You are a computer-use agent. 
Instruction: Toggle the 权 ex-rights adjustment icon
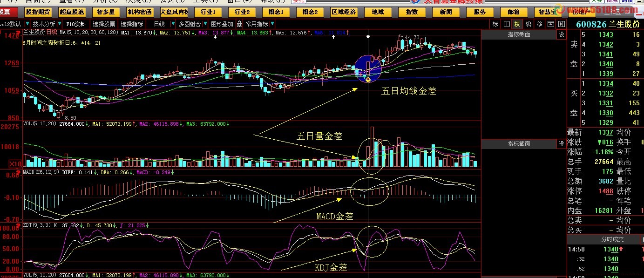coord(517,24)
